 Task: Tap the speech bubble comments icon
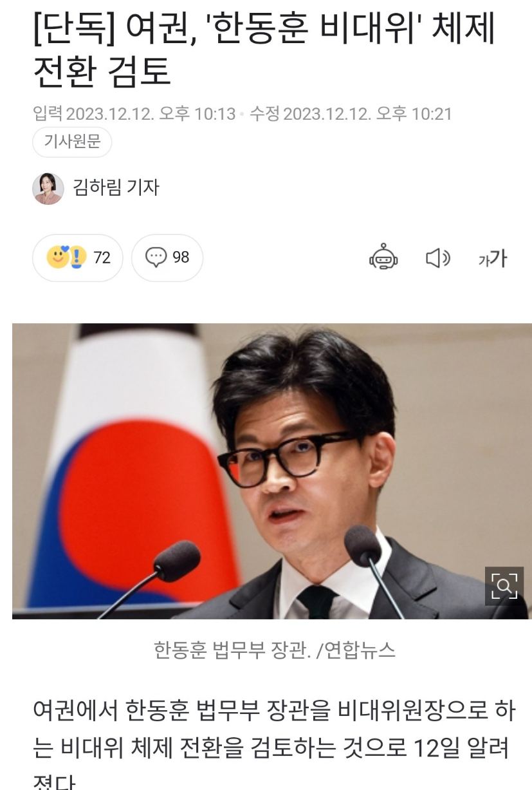(x=156, y=258)
